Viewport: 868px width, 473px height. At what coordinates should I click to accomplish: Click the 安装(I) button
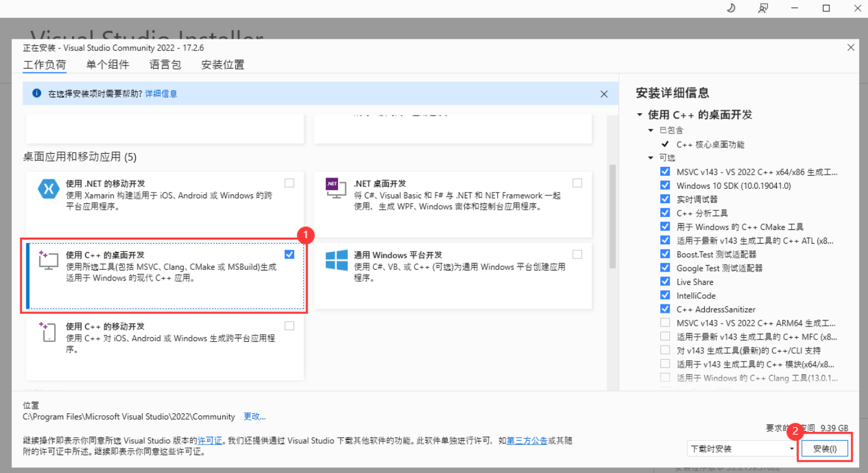pyautogui.click(x=825, y=449)
